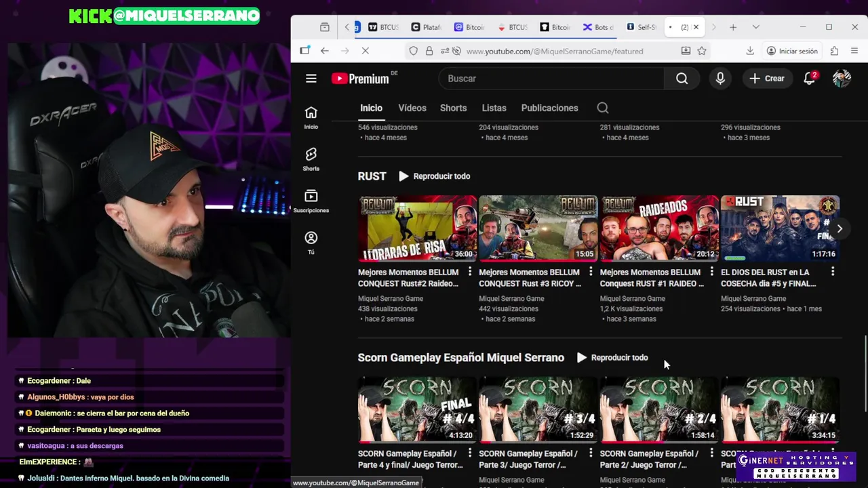Open the Firefox View icon in tab bar
The height and width of the screenshot is (488, 868).
325,27
